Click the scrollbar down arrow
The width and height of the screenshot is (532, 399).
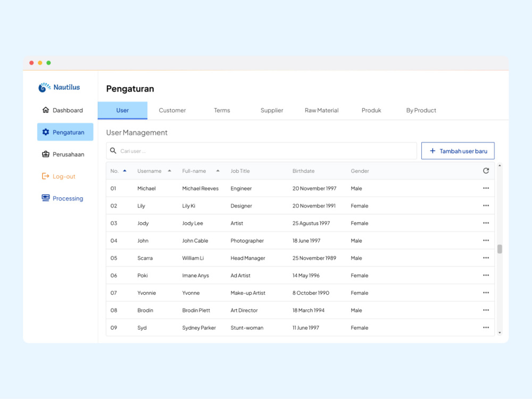pos(500,333)
